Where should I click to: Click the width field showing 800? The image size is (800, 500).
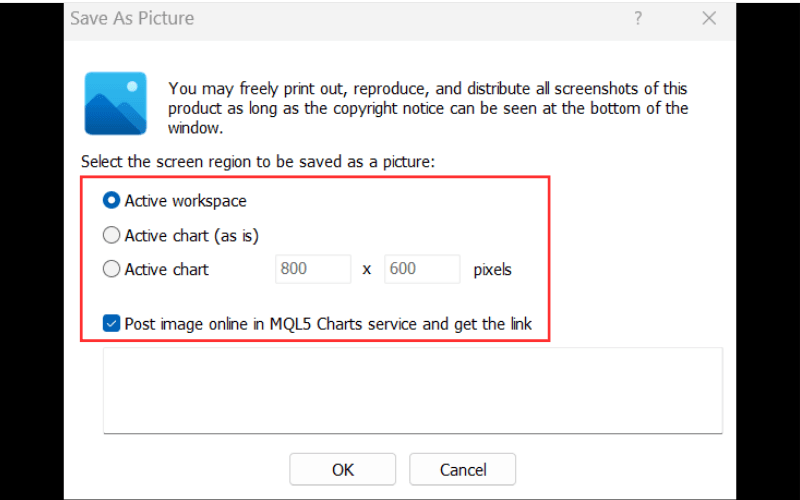pos(313,269)
